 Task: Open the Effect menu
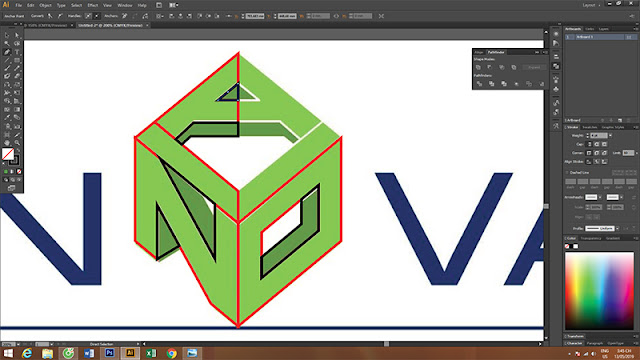click(x=93, y=5)
